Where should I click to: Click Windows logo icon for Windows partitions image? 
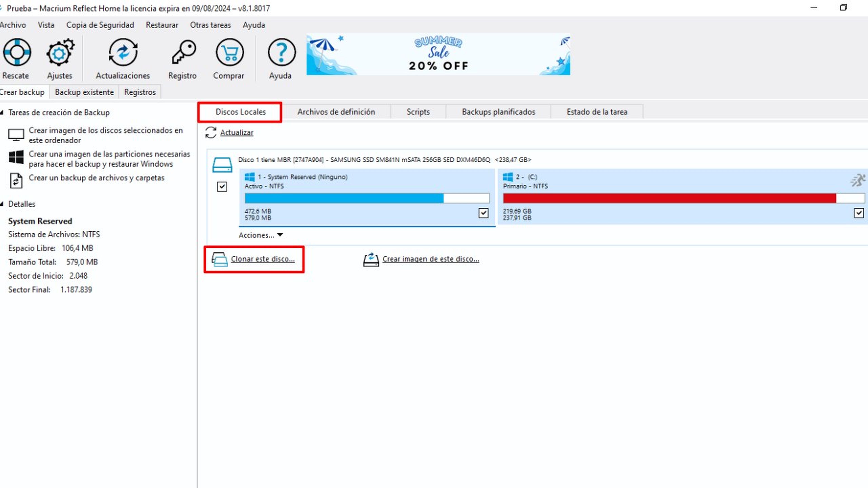(x=16, y=157)
